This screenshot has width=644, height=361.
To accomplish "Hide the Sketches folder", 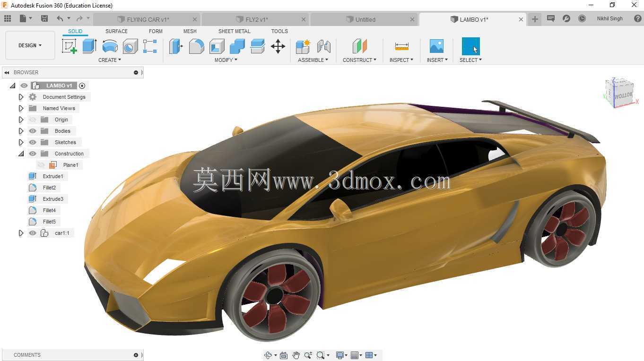I will coord(33,142).
